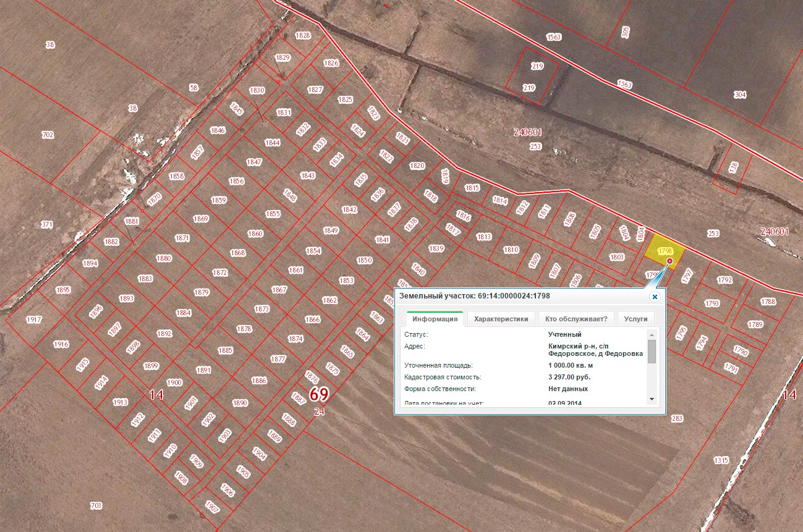
Task: Select parcel 1859 on the map
Action: pyautogui.click(x=219, y=200)
